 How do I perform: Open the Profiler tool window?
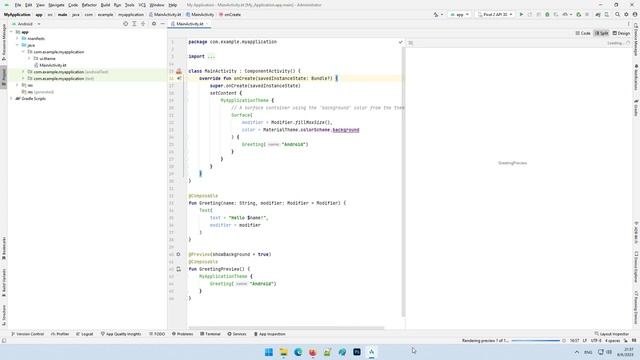pyautogui.click(x=60, y=334)
